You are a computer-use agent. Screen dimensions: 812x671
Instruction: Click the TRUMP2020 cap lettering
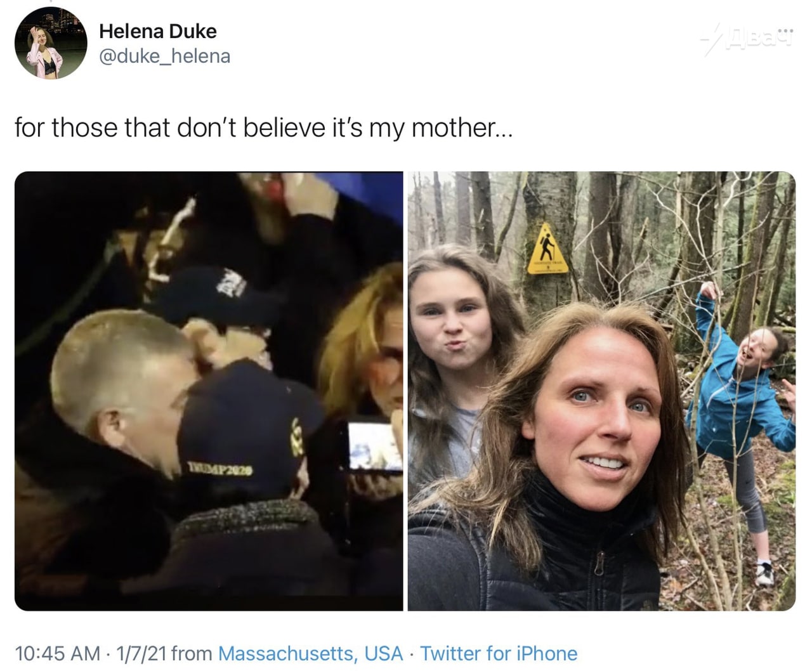(219, 469)
